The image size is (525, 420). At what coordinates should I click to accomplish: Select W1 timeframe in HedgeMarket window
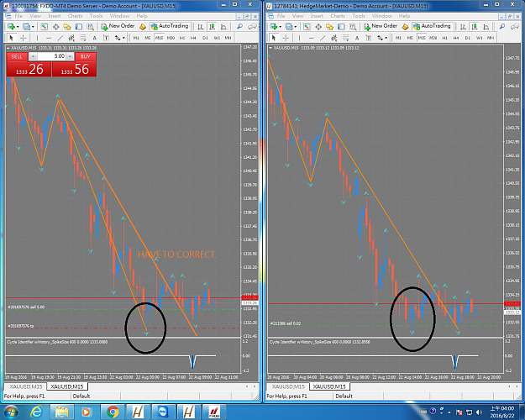pos(480,38)
